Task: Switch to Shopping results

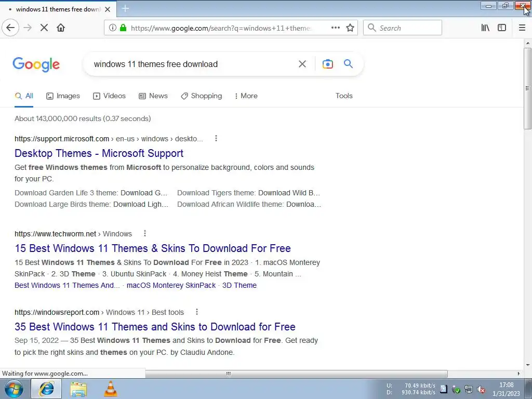Action: point(202,96)
